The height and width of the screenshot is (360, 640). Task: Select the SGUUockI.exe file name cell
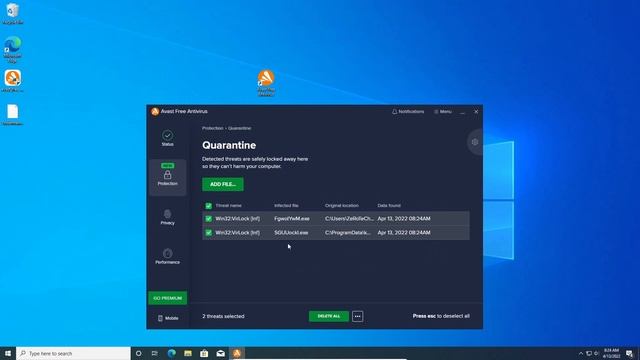tap(291, 233)
